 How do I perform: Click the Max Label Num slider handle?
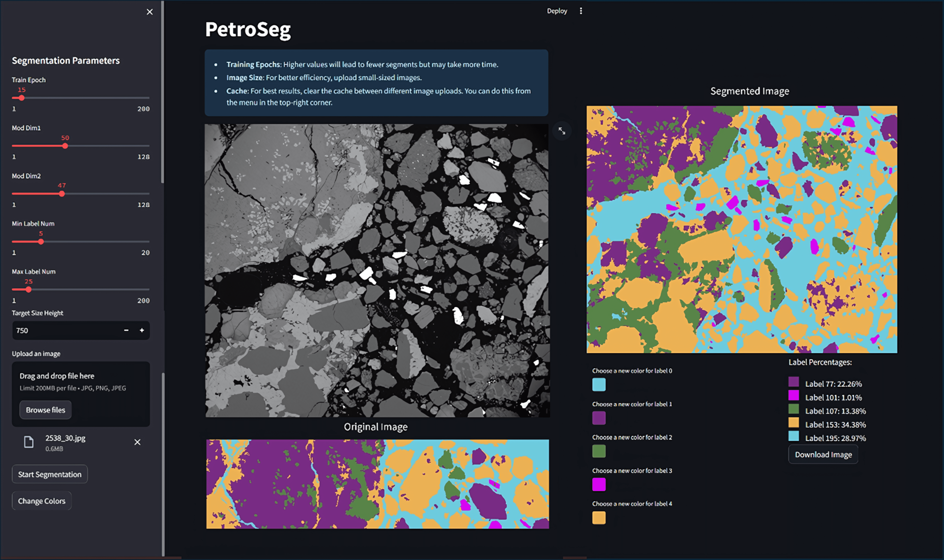pyautogui.click(x=29, y=289)
